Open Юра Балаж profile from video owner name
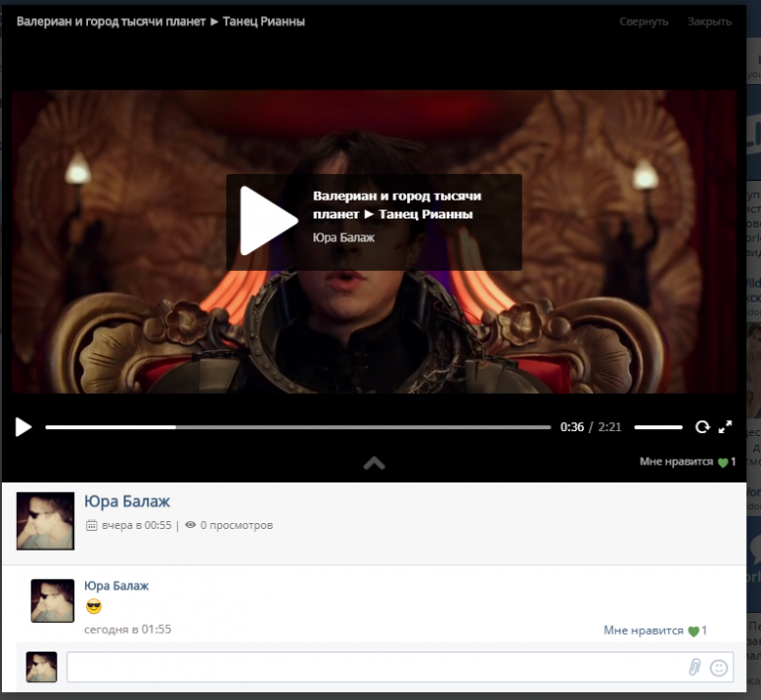Image resolution: width=761 pixels, height=700 pixels. (127, 502)
